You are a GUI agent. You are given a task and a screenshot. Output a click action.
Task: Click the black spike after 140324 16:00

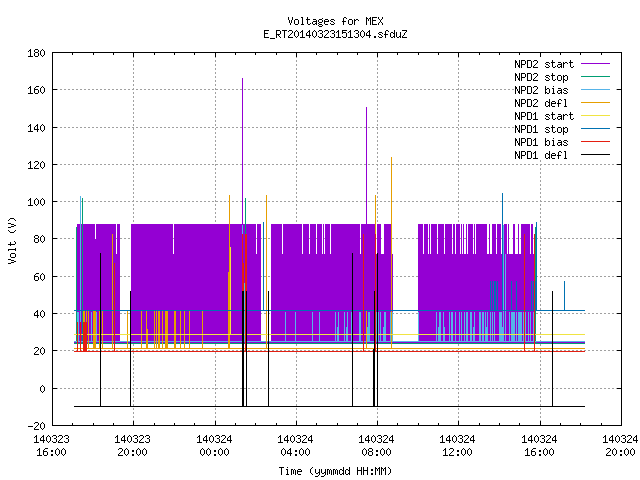[552, 349]
